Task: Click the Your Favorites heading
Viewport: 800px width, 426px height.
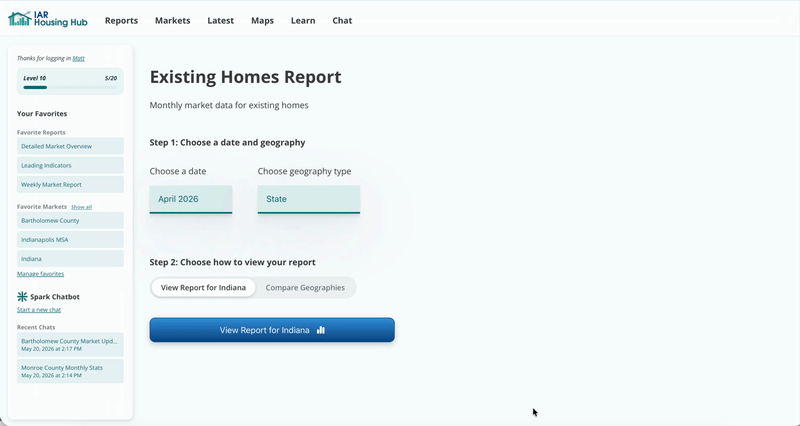Action: pyautogui.click(x=42, y=114)
